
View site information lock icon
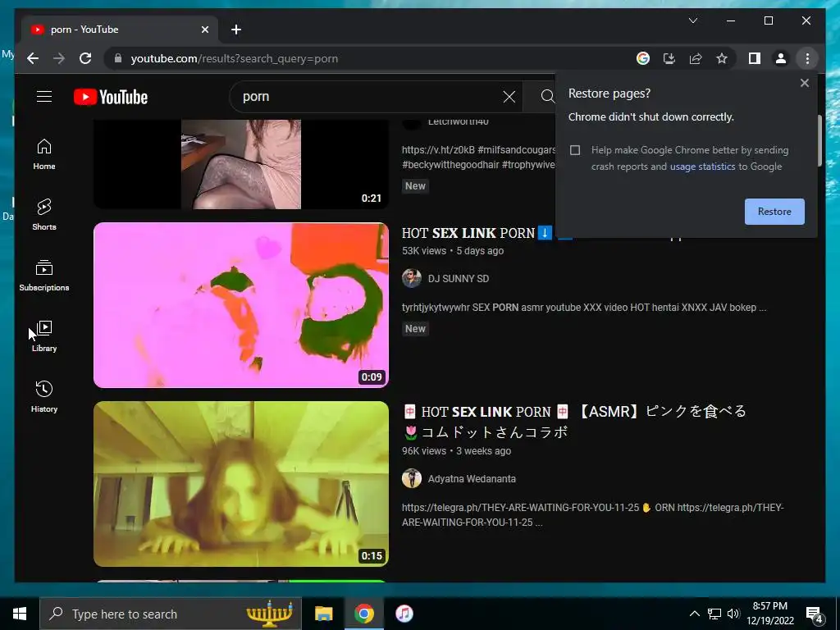tap(118, 58)
